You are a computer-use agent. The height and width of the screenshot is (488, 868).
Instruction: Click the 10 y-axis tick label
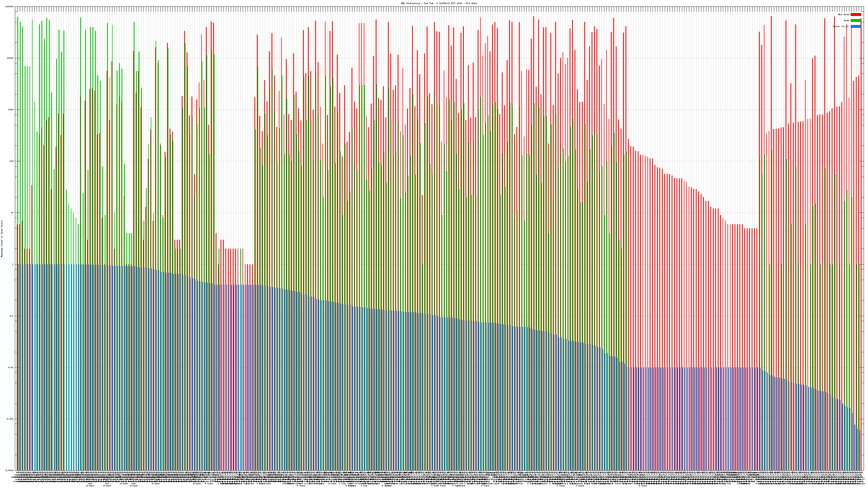click(x=12, y=213)
